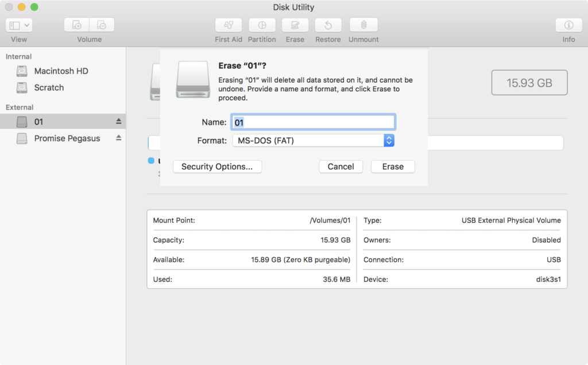Eject the Promise Pegasus drive
The height and width of the screenshot is (365, 588).
(118, 138)
